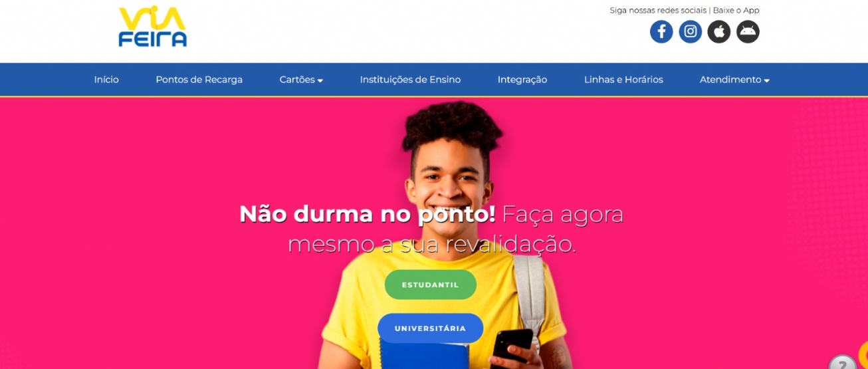
Task: Click the 'Não durma no ponto!' banner headline
Action: pyautogui.click(x=367, y=214)
